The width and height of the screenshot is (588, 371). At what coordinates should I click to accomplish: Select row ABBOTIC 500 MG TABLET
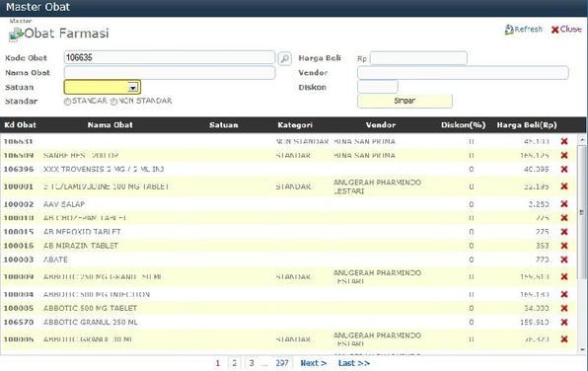(x=288, y=309)
